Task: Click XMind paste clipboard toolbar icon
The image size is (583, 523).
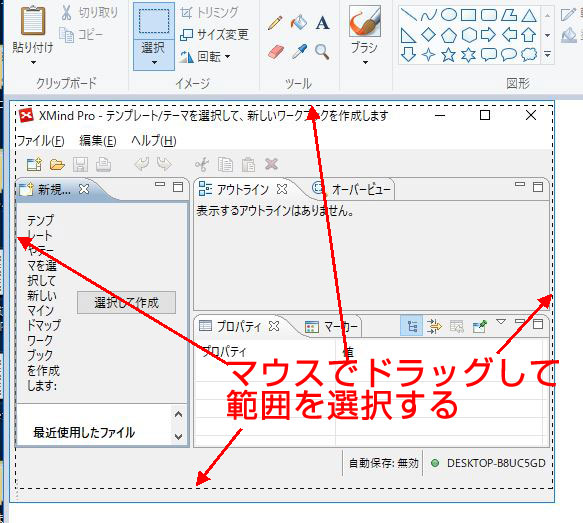Action: tap(248, 164)
